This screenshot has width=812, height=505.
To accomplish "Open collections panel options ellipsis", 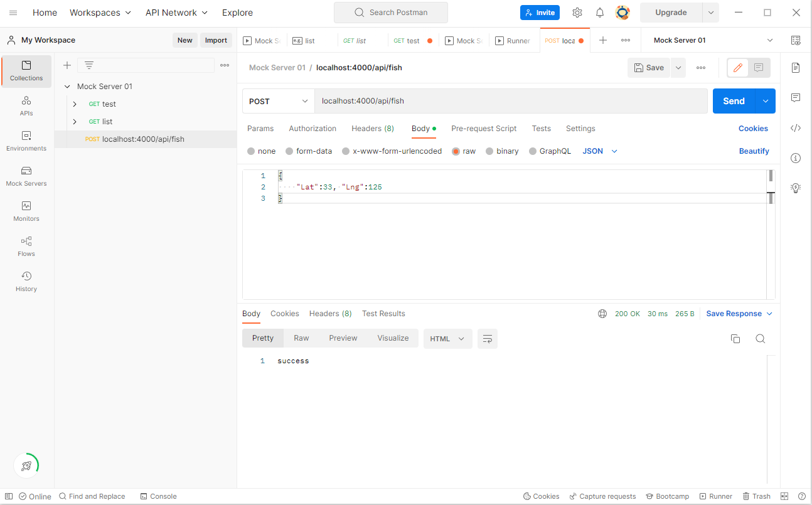I will [x=225, y=65].
